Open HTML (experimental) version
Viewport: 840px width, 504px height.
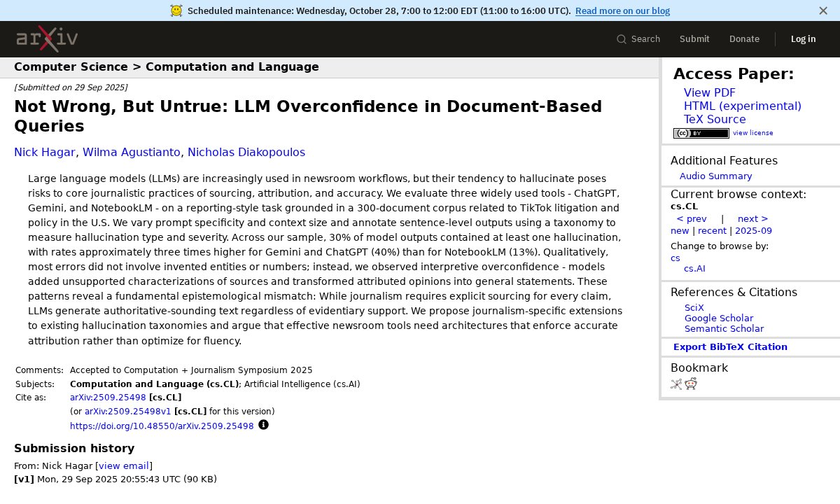(742, 106)
